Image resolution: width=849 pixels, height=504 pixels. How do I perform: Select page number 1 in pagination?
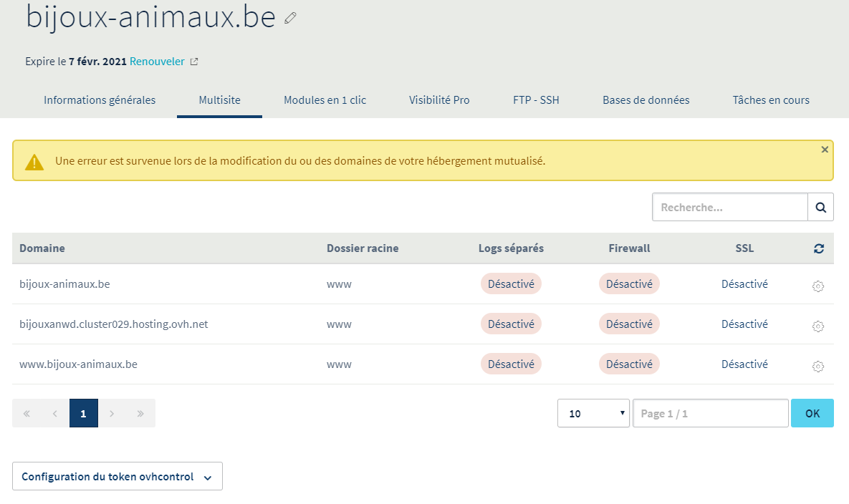pyautogui.click(x=84, y=414)
